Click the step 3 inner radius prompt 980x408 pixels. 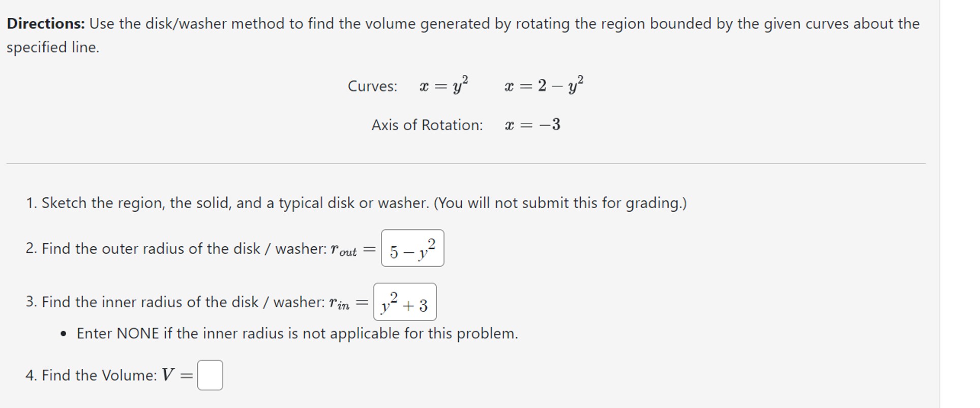(x=173, y=301)
